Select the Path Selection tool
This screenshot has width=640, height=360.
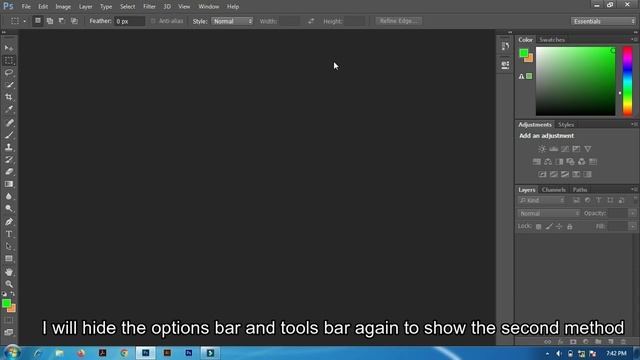(9, 247)
